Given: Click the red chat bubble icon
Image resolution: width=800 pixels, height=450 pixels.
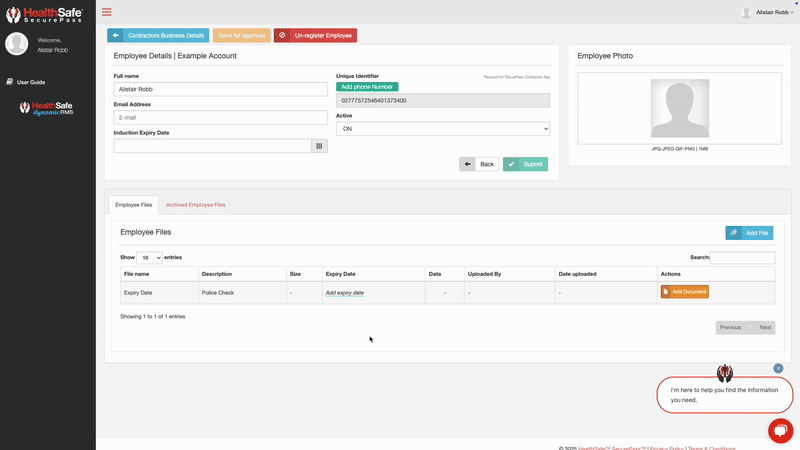Looking at the screenshot, I should (780, 430).
